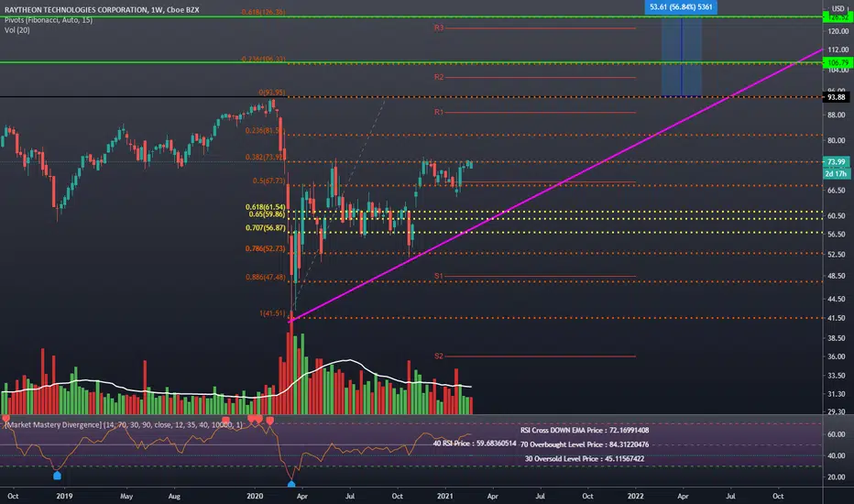Click the green 106.79 price axis label
Screen dimensions: 854x504
838,62
